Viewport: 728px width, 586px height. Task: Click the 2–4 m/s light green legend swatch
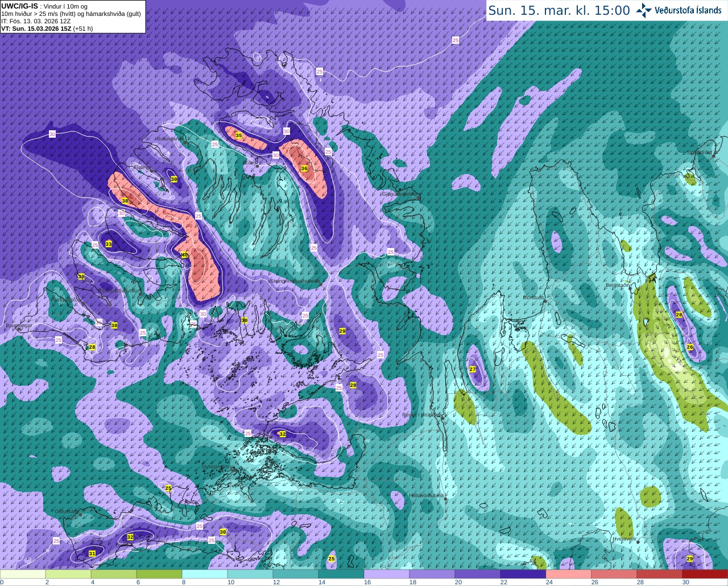(68, 574)
